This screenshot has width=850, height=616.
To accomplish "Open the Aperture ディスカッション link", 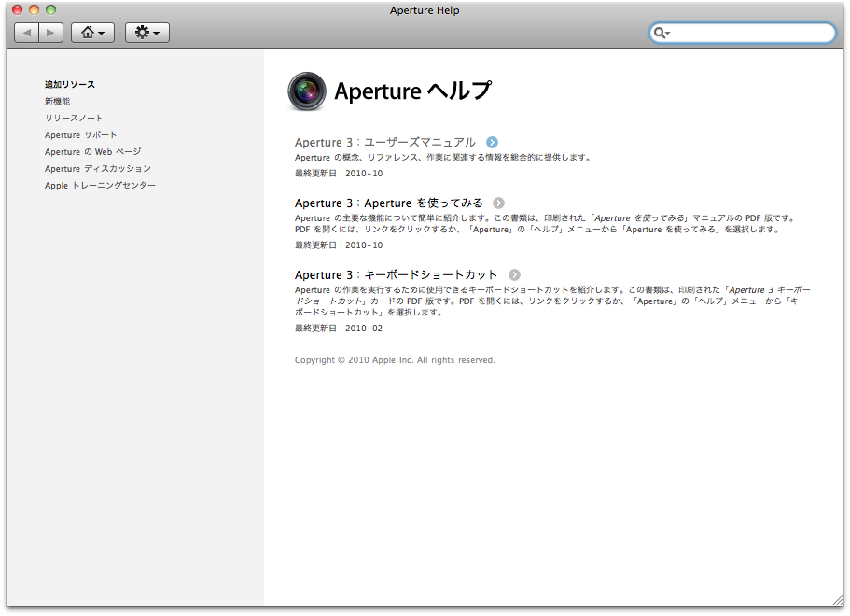I will pyautogui.click(x=98, y=169).
